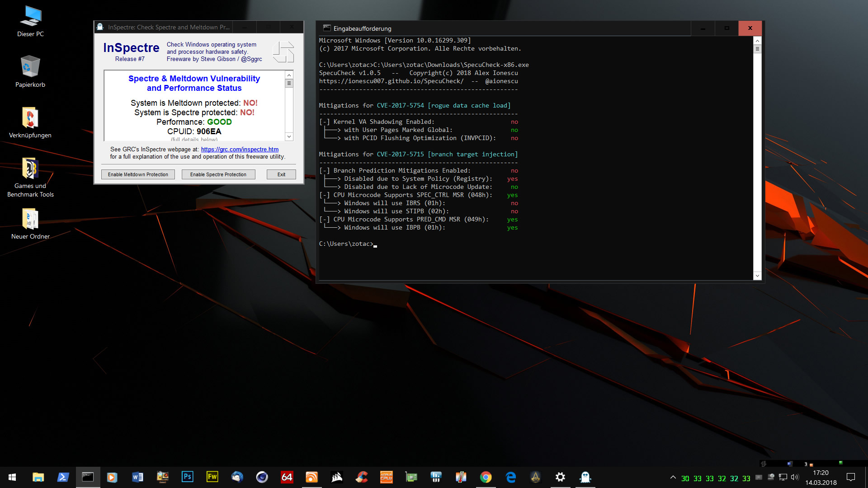Open Dieser PC desktop icon
Screen dimensions: 868x488
[30, 21]
